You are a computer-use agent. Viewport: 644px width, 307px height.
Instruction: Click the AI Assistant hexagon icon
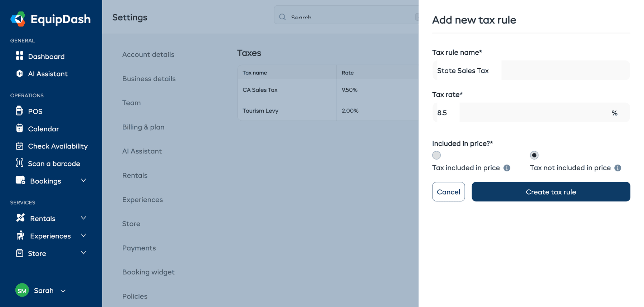[20, 73]
